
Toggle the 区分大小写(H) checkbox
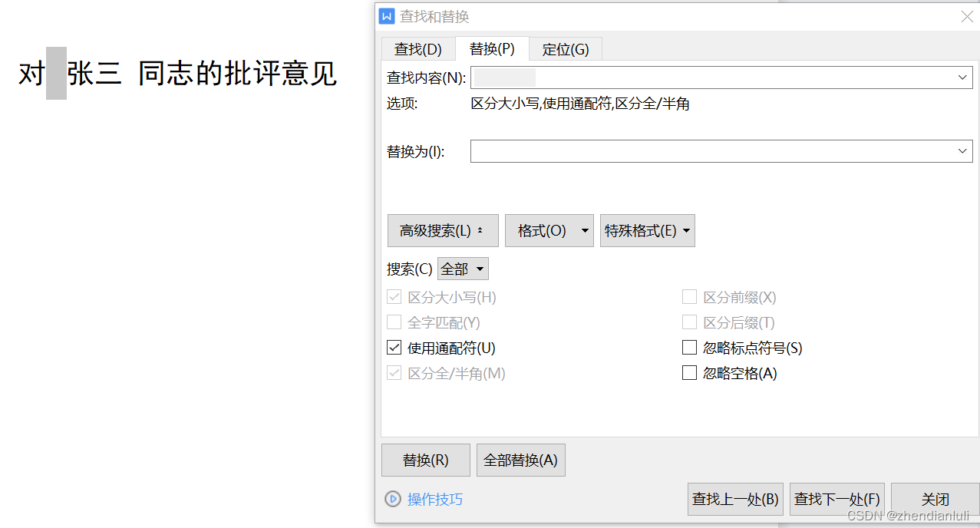(x=394, y=297)
